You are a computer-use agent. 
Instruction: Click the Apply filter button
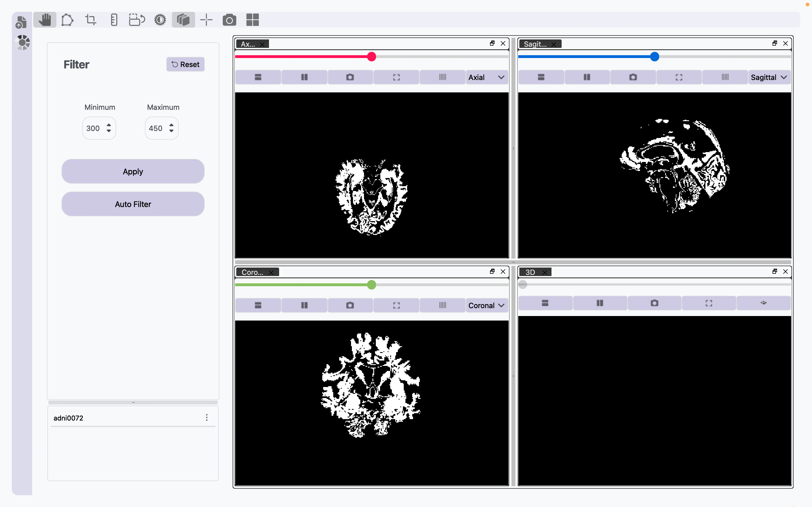click(x=133, y=171)
